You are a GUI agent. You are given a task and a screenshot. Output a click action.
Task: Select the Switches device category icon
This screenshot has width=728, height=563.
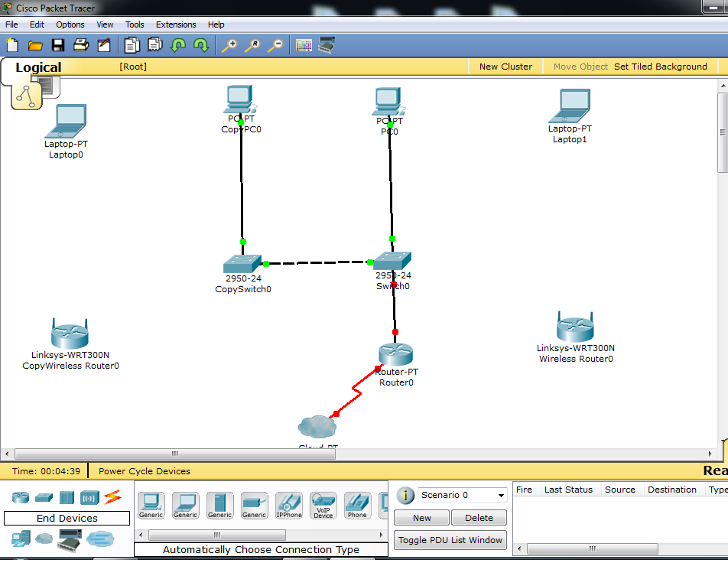44,497
